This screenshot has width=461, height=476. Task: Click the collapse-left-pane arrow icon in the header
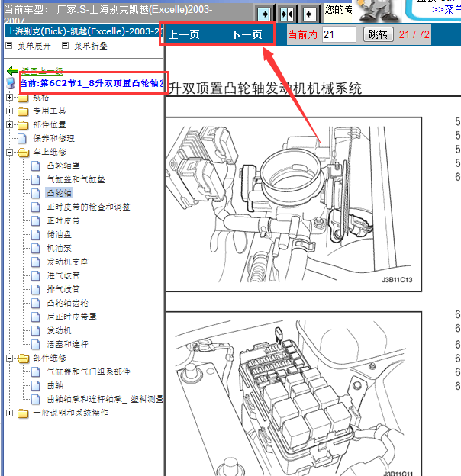[x=309, y=14]
